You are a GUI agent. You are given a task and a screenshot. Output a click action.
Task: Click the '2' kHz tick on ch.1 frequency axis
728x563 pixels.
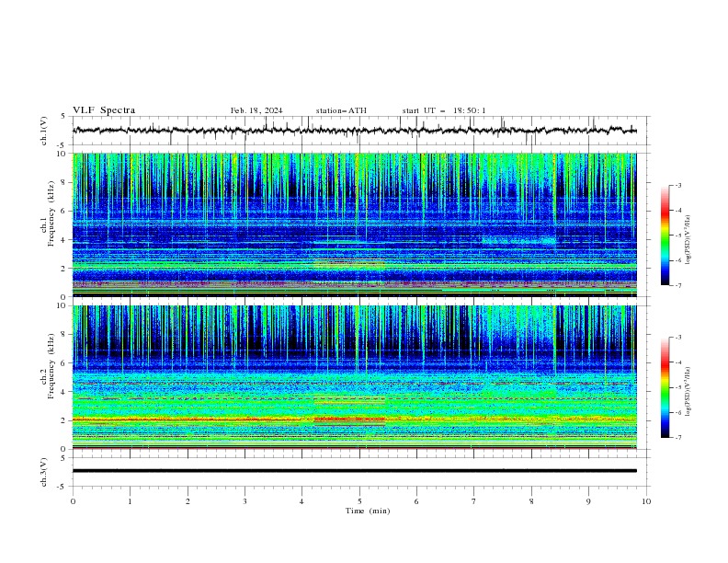pos(64,269)
